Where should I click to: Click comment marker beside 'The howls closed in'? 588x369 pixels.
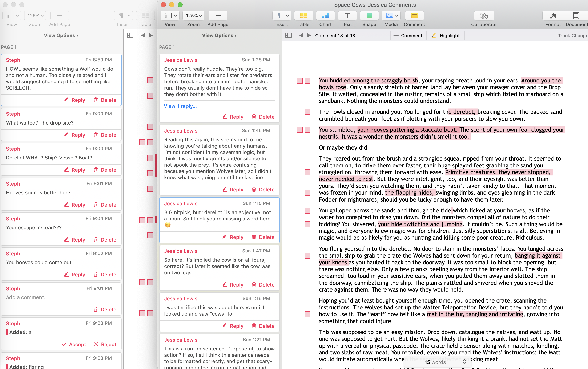(307, 112)
